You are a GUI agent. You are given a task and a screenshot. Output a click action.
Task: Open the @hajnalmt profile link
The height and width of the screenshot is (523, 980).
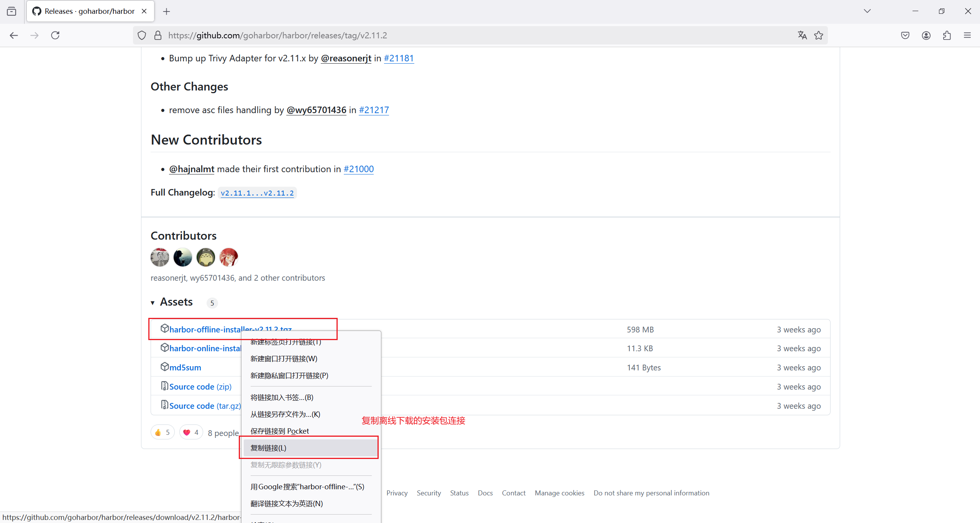pos(192,169)
